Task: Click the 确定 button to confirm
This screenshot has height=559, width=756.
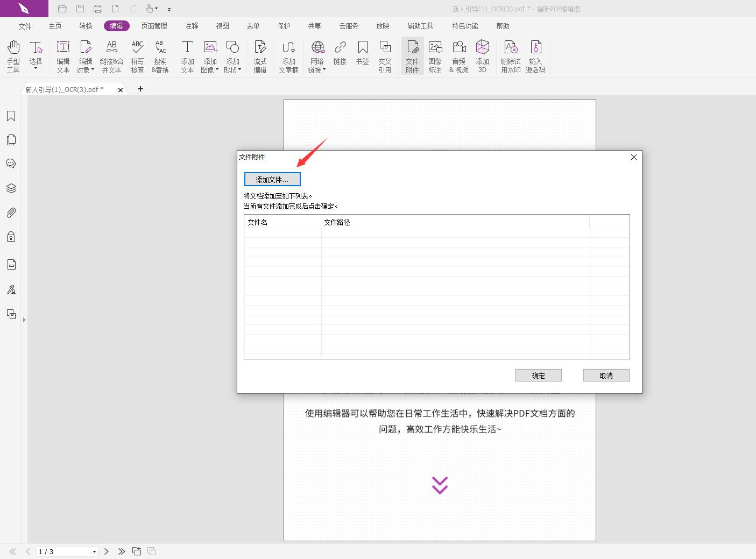Action: (x=538, y=375)
